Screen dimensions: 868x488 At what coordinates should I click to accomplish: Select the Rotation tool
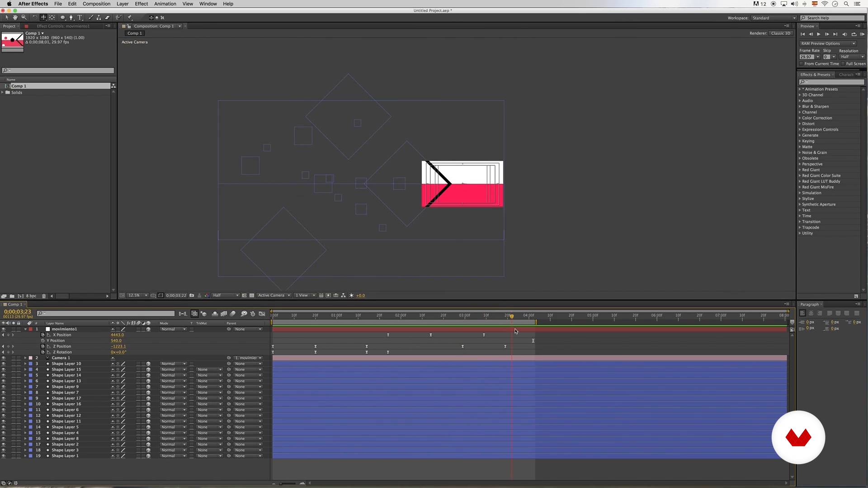tap(35, 18)
